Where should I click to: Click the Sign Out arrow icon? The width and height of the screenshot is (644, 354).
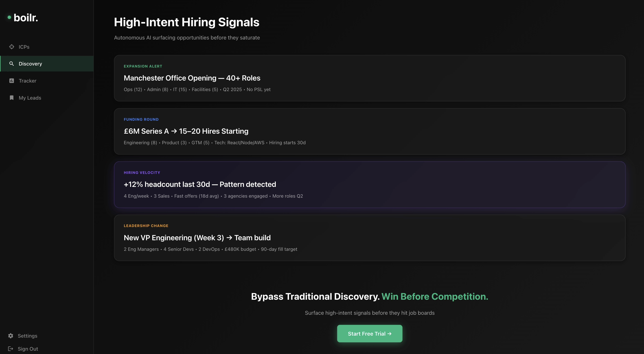[11, 349]
